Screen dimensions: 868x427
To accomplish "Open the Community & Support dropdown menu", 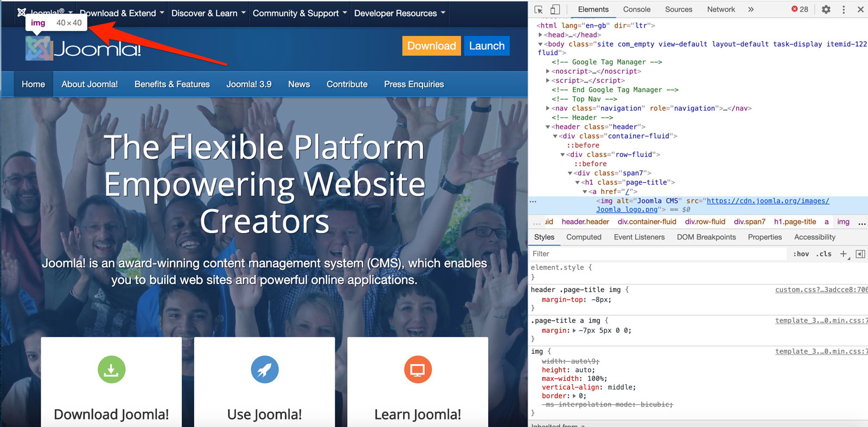I will coord(299,13).
